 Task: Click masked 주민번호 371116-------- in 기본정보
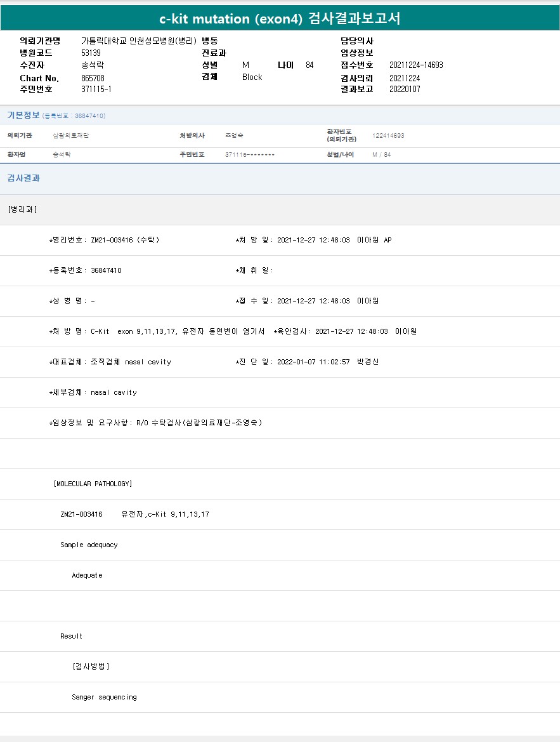pos(250,154)
